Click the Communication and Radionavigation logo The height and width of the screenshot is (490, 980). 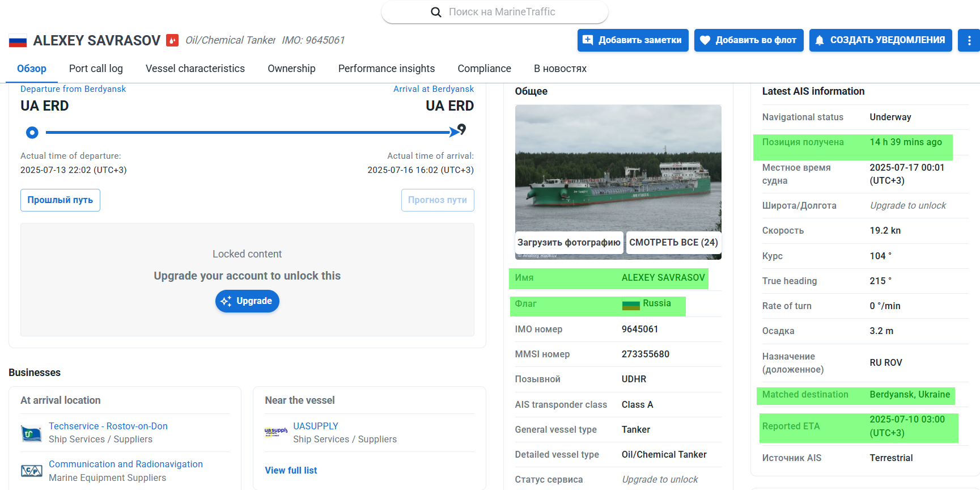click(32, 471)
